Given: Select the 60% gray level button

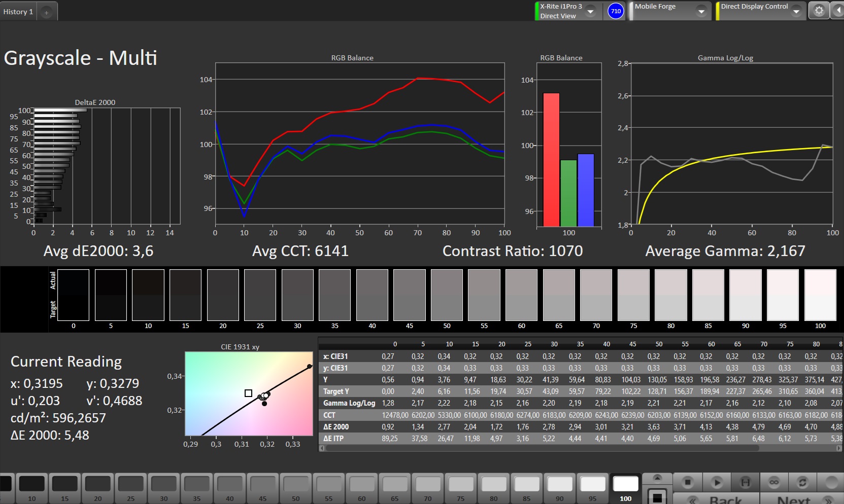Looking at the screenshot, I should tap(362, 488).
